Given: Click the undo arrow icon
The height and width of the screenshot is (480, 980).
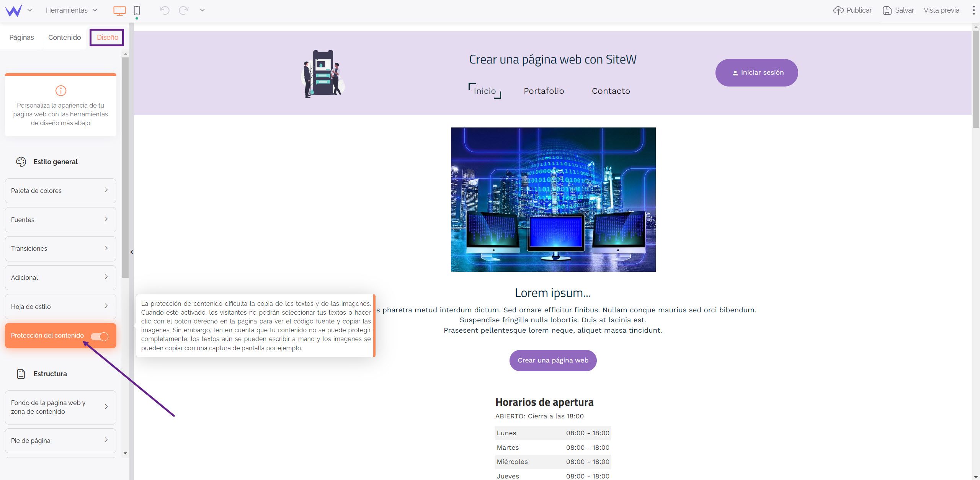Looking at the screenshot, I should (x=165, y=10).
